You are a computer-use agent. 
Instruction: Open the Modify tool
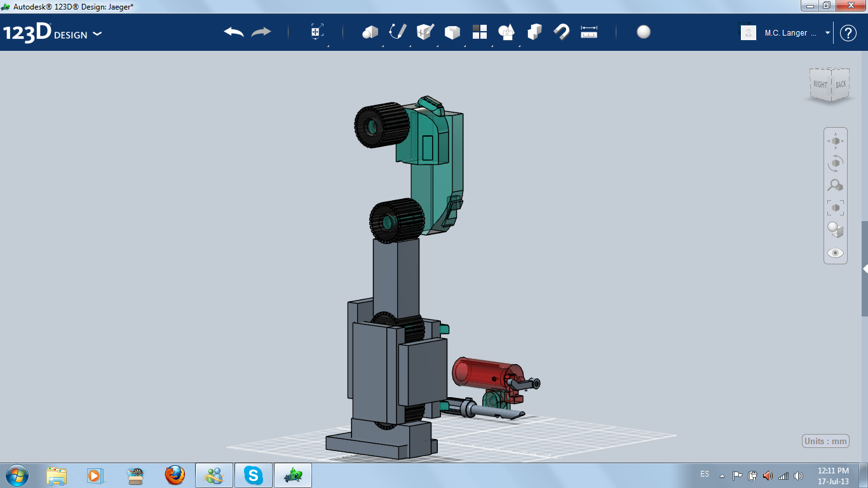click(x=452, y=32)
